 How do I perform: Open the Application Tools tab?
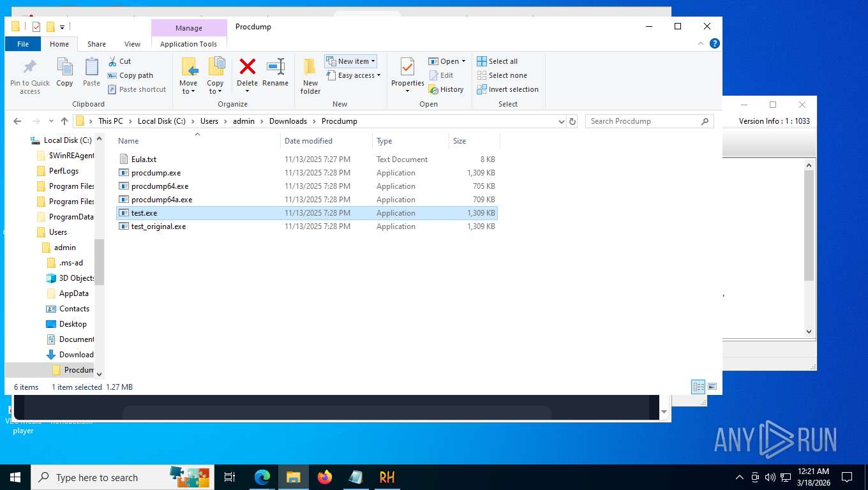coord(189,44)
